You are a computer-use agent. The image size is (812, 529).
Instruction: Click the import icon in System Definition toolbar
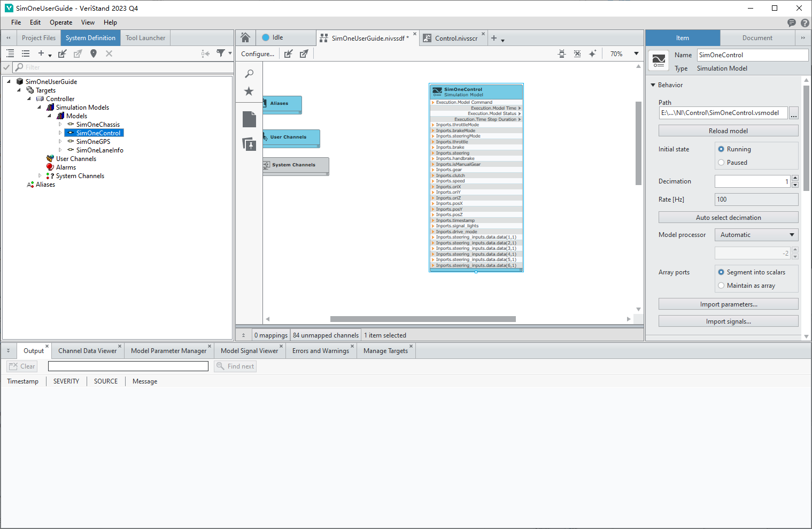coord(63,53)
